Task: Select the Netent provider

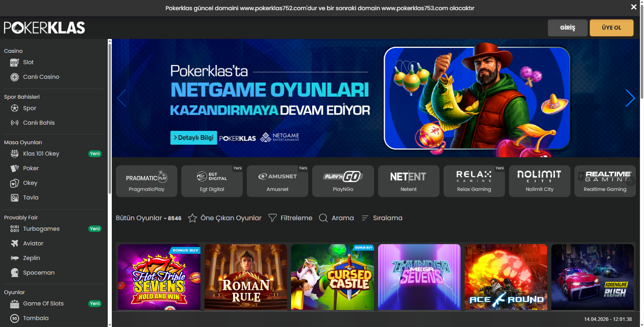Action: [409, 181]
